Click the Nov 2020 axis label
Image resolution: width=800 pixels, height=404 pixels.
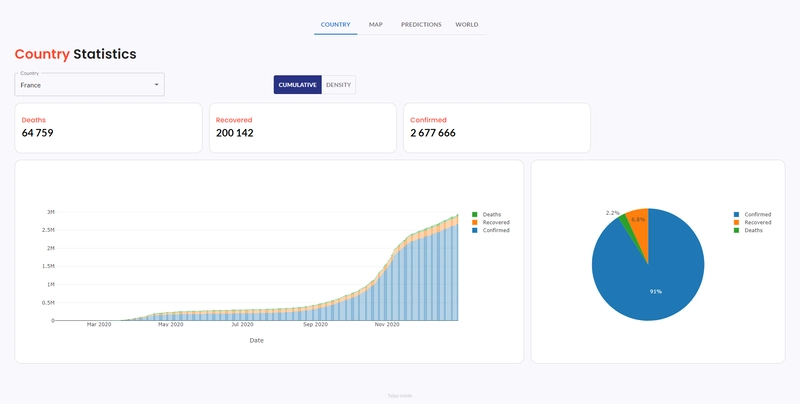pos(387,324)
